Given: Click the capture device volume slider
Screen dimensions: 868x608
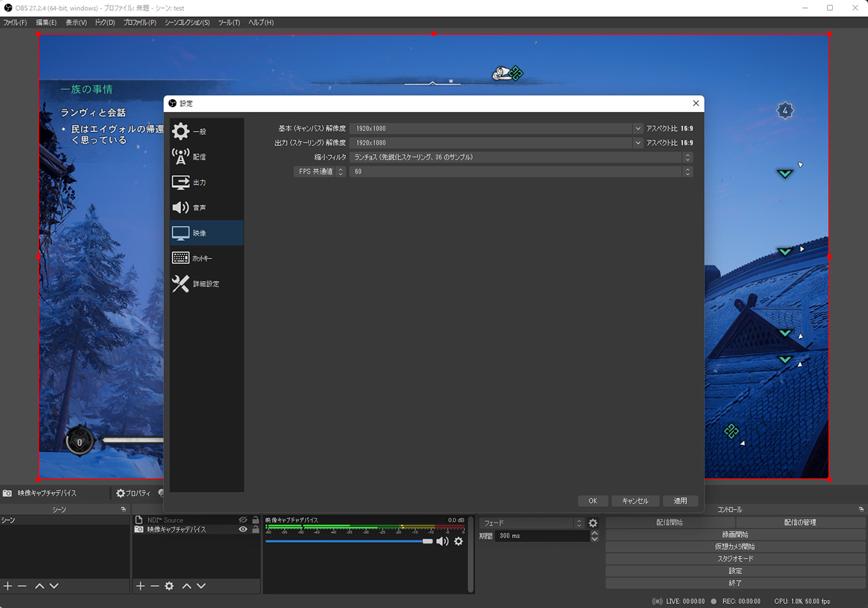Looking at the screenshot, I should 347,541.
